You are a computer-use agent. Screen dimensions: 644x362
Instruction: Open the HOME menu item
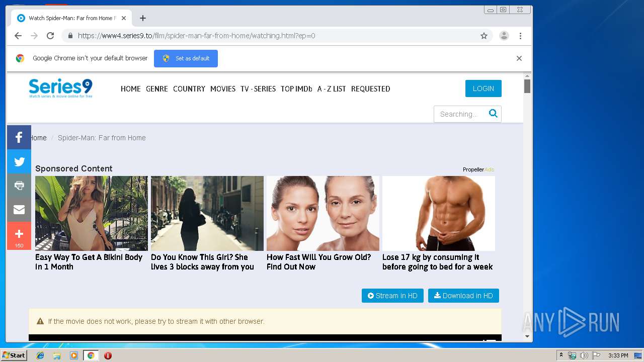[131, 88]
